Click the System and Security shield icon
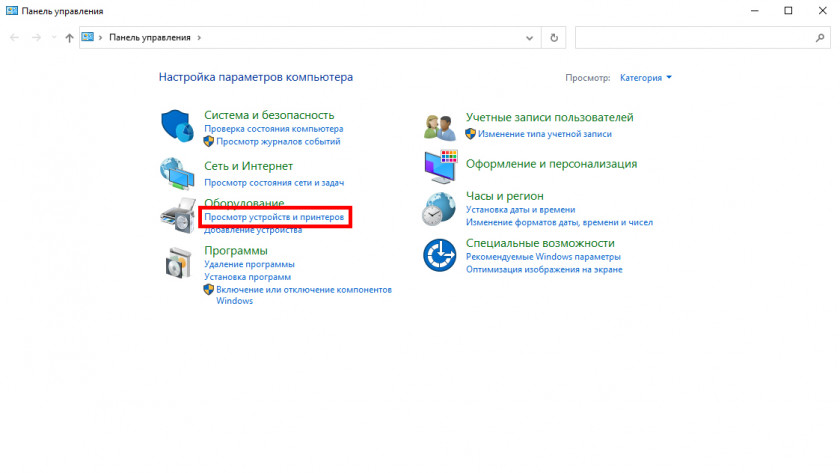 [x=176, y=127]
